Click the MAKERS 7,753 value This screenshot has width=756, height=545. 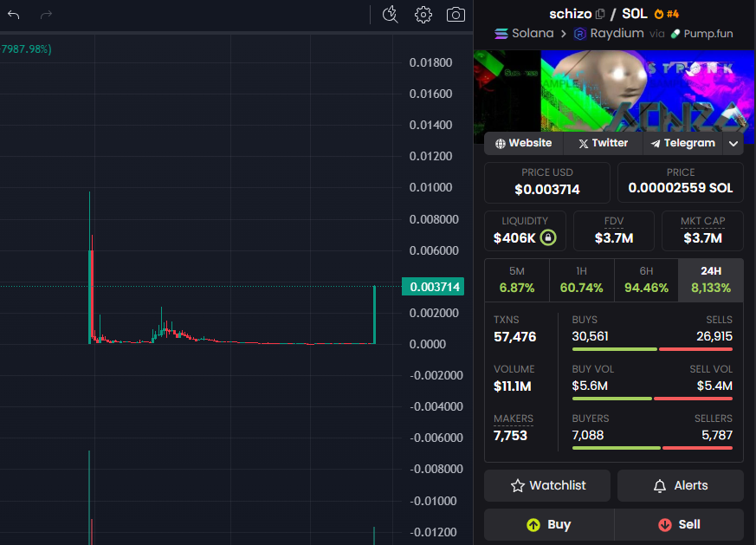pyautogui.click(x=510, y=436)
